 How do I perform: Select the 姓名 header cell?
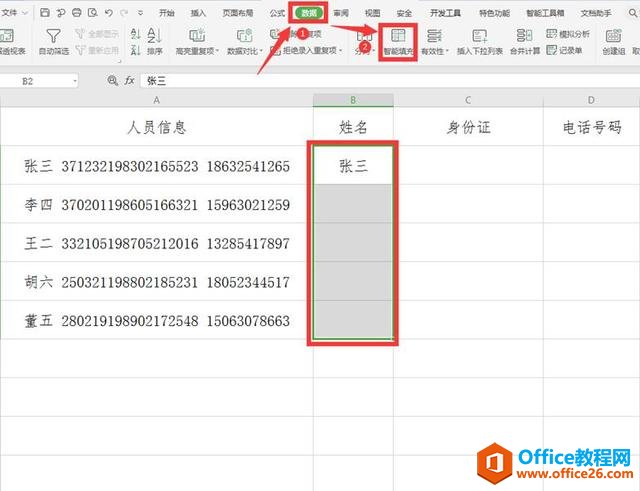pos(353,127)
